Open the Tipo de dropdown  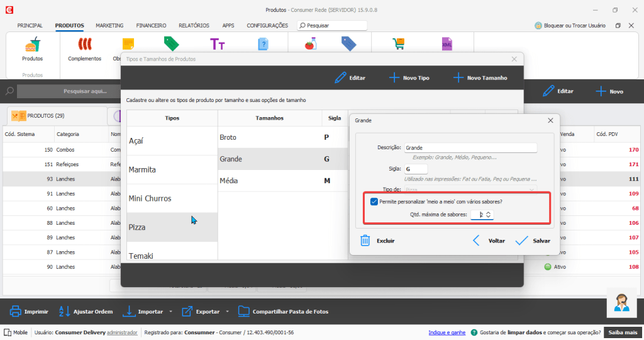(470, 189)
